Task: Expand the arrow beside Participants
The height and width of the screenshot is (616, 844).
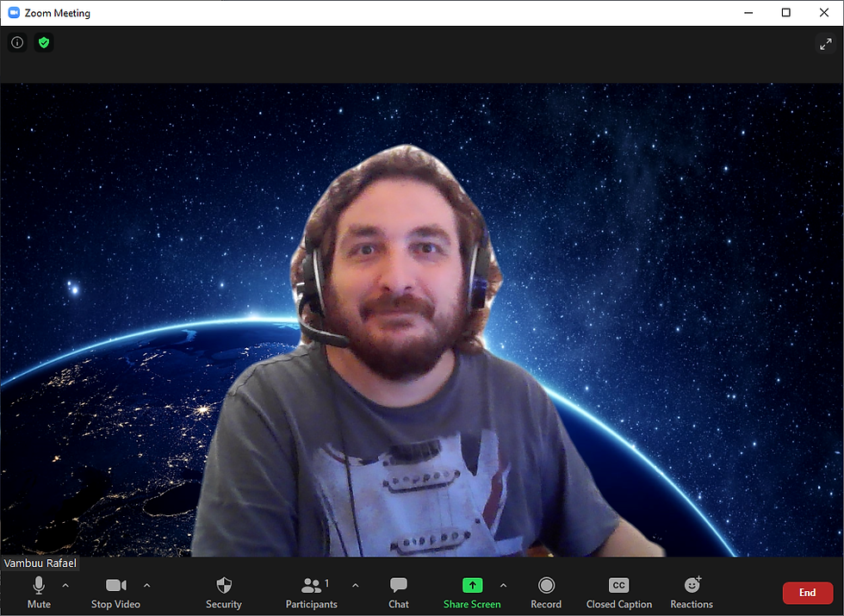Action: [355, 585]
